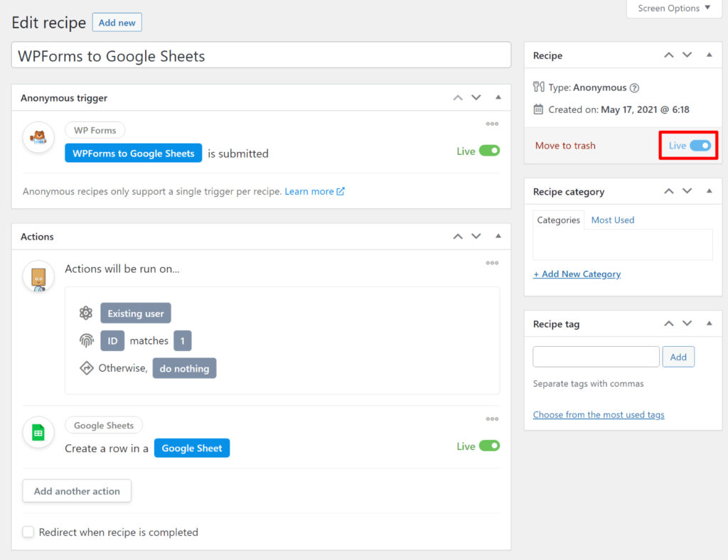
Task: Move Recipe category panel down
Action: click(687, 191)
